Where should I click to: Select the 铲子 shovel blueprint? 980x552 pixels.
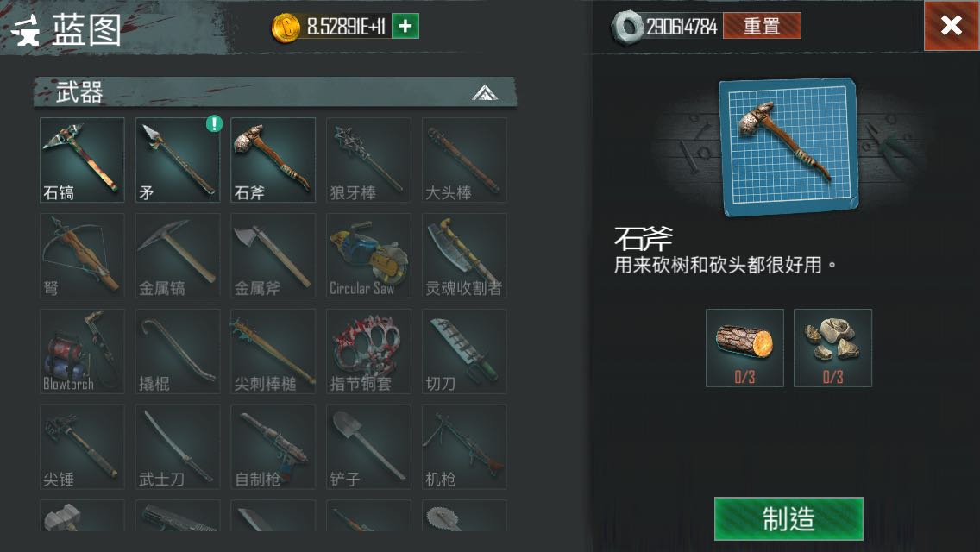click(x=368, y=447)
